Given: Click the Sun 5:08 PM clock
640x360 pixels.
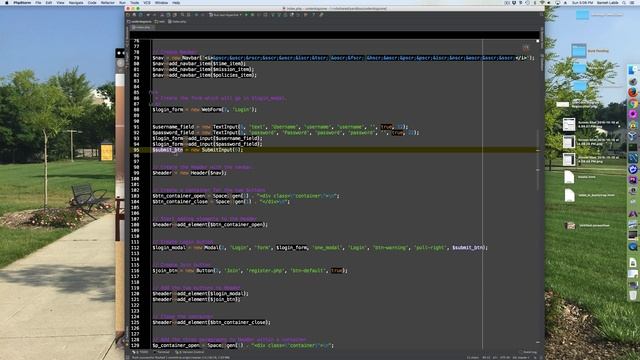Looking at the screenshot, I should [x=582, y=2].
